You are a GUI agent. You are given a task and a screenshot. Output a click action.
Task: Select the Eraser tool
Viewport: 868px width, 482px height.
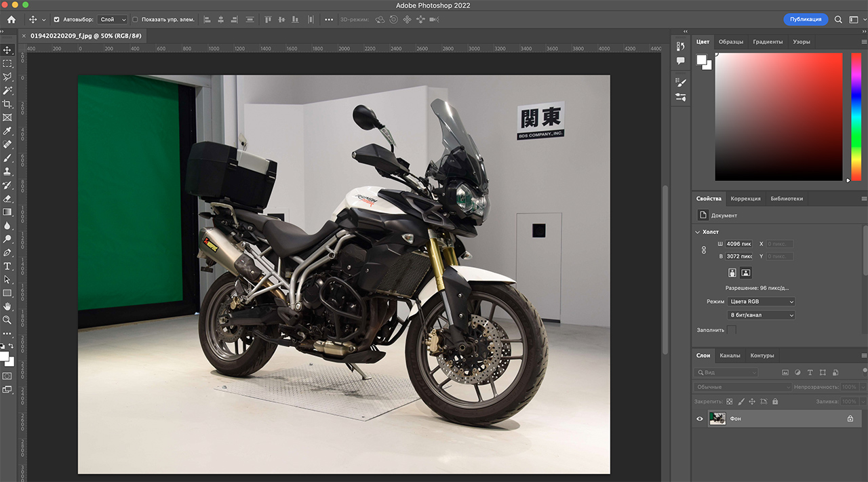(x=7, y=199)
